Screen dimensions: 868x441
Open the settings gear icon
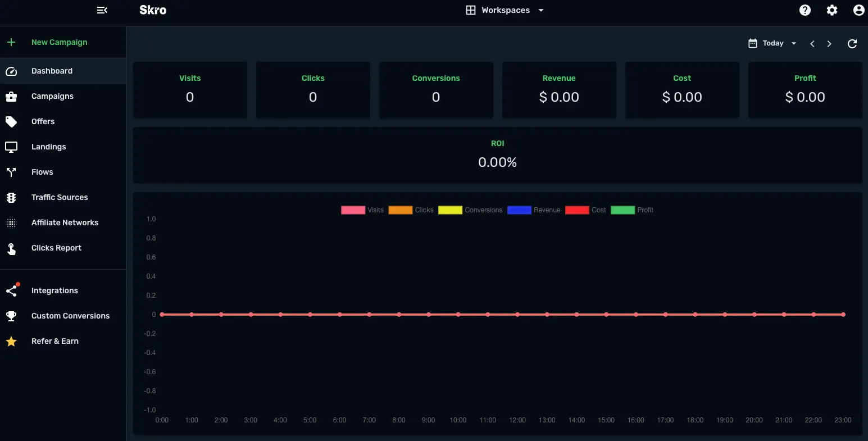tap(832, 10)
